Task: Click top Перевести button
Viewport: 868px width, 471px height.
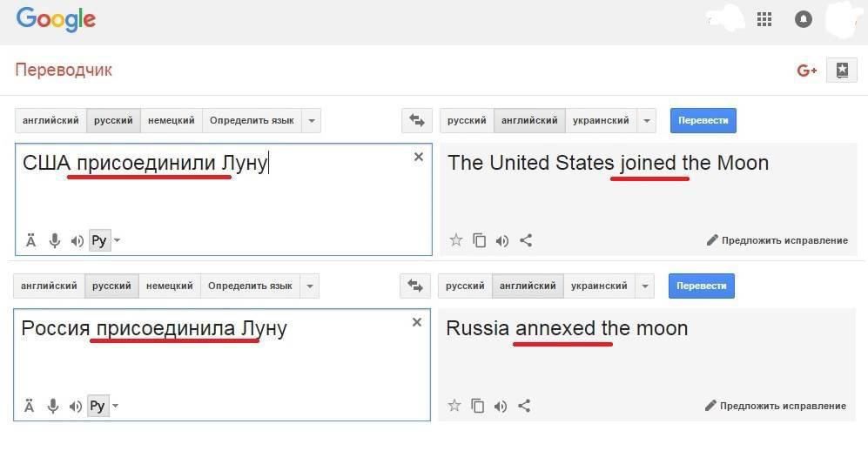Action: (x=703, y=120)
